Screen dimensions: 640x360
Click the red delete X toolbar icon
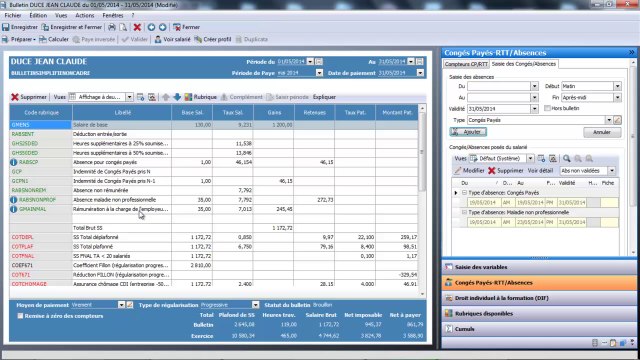click(x=137, y=27)
